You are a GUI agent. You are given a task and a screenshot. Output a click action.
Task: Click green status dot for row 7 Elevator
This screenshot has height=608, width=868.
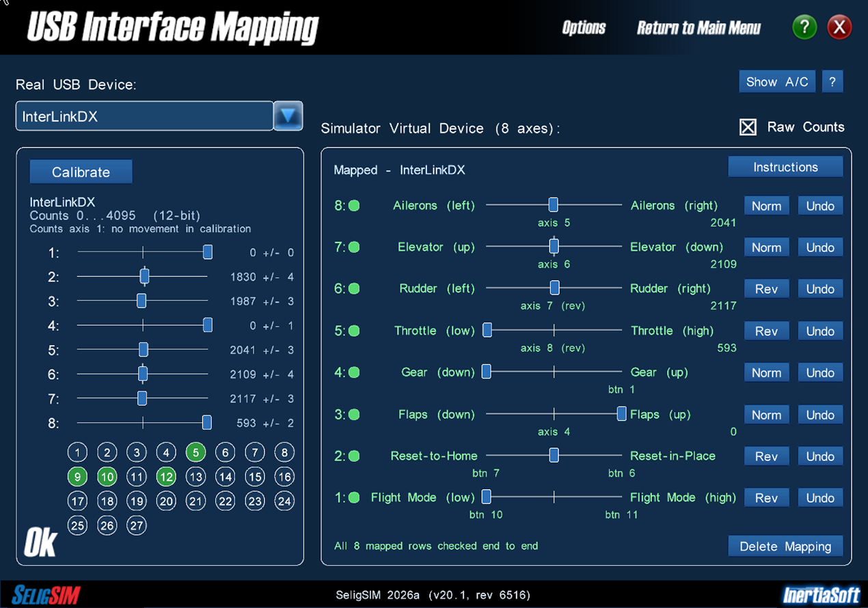click(354, 247)
